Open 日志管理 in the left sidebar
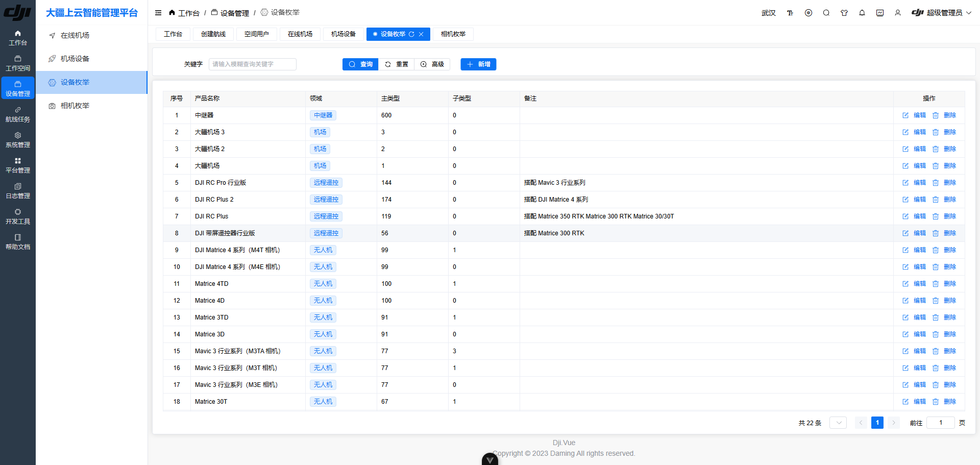The image size is (980, 465). (x=18, y=191)
